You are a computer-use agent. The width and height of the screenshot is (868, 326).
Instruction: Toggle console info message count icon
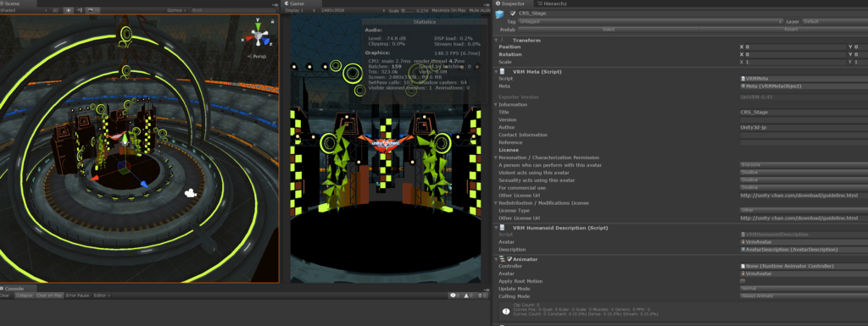coord(454,296)
